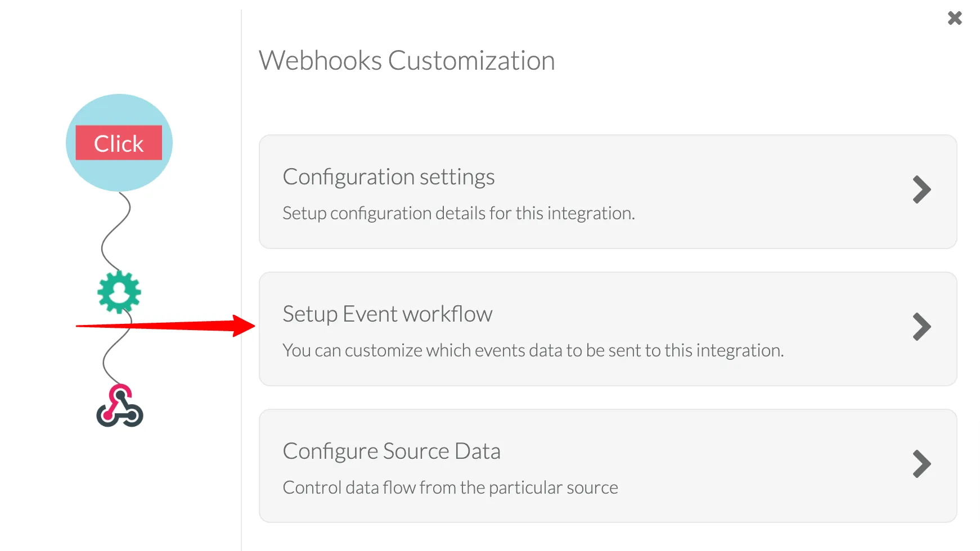Select the webhook logo icon
This screenshot has width=980, height=551.
120,405
